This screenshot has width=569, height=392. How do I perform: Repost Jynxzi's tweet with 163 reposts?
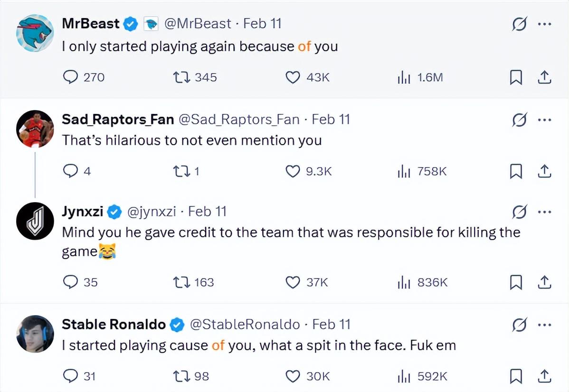coord(182,282)
